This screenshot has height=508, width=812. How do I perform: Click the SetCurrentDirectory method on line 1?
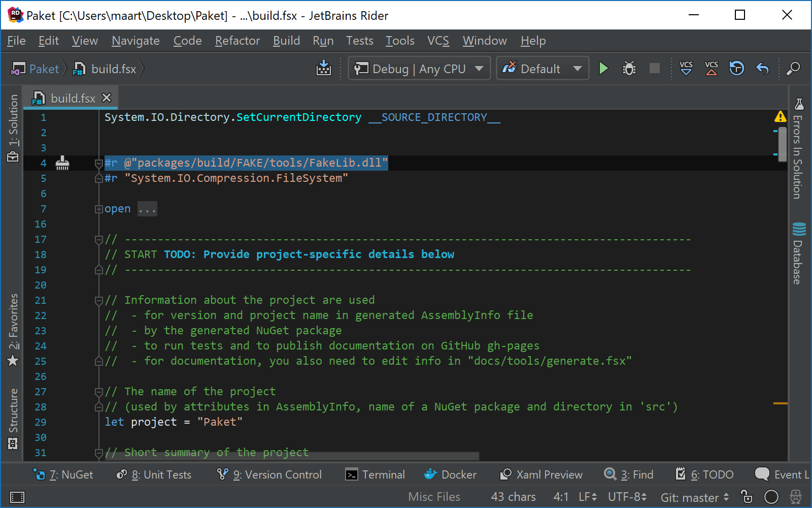click(x=299, y=117)
